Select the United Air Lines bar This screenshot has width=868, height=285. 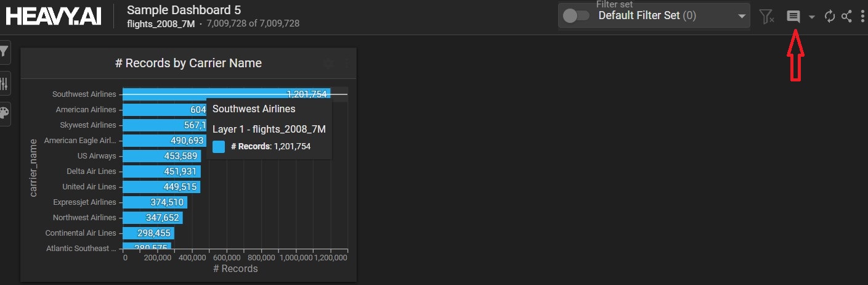161,187
